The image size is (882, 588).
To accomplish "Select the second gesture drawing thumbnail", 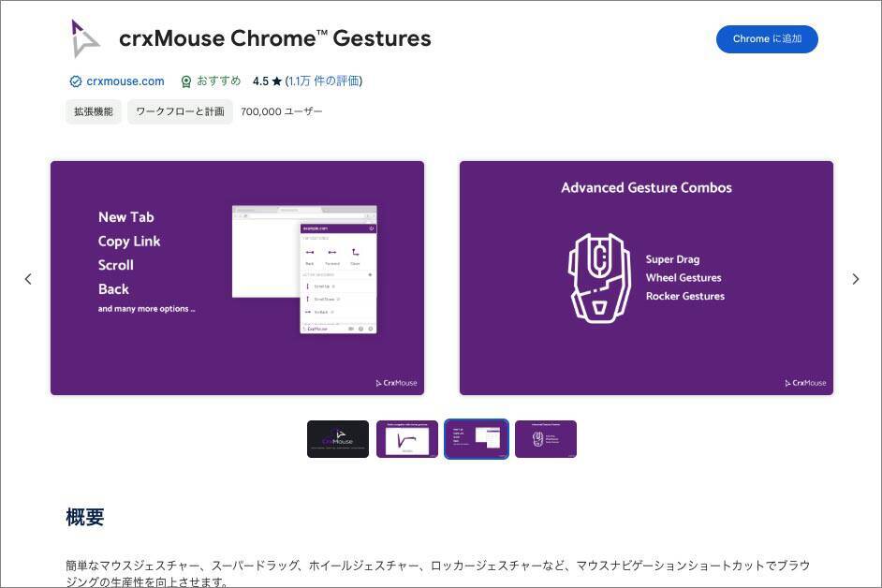I will [407, 439].
